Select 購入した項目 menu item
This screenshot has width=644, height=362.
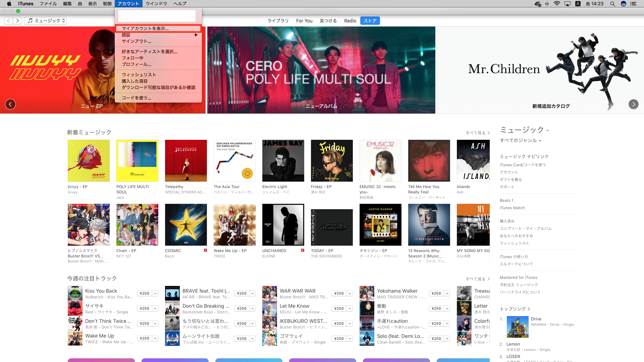158,81
